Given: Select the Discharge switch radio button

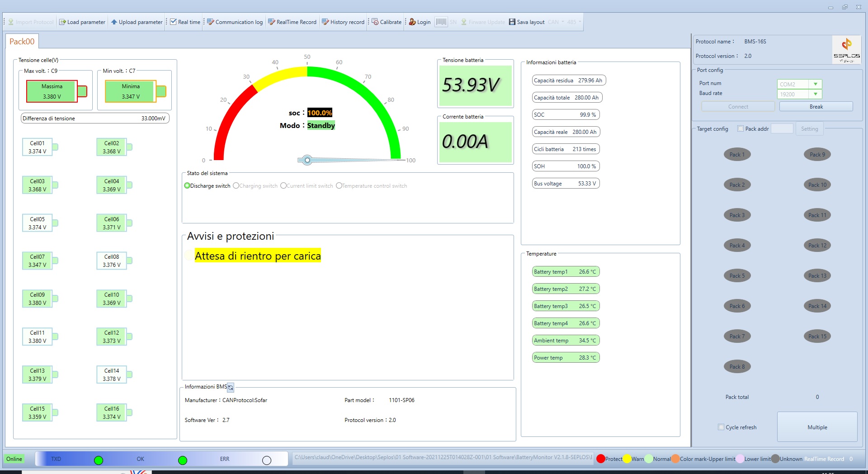Looking at the screenshot, I should point(187,186).
